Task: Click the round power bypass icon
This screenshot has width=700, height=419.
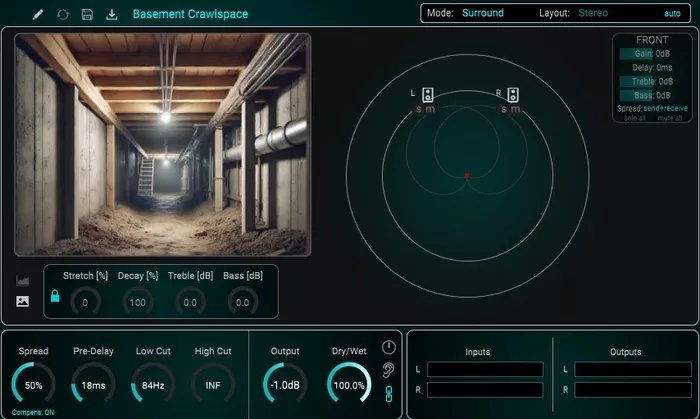Action: [x=388, y=347]
